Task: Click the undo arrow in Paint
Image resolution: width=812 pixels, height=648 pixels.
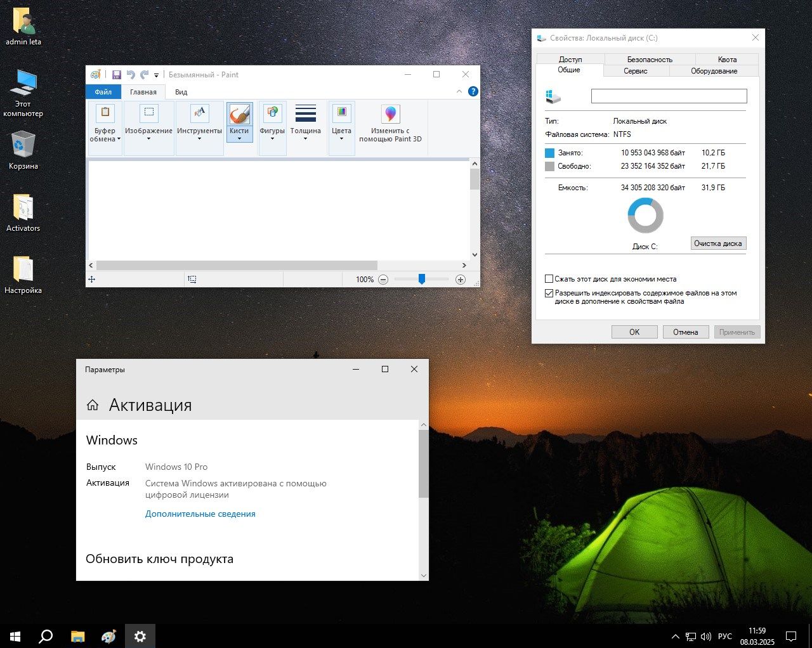Action: 131,75
